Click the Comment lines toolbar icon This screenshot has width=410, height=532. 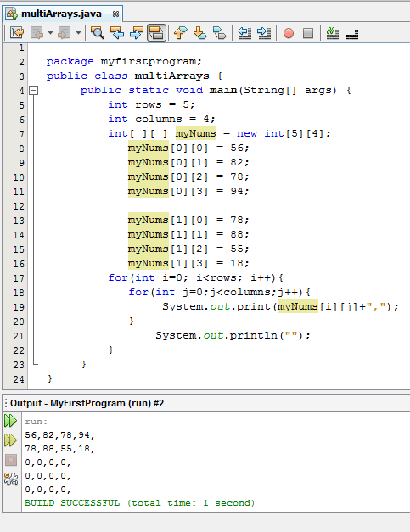pos(333,33)
